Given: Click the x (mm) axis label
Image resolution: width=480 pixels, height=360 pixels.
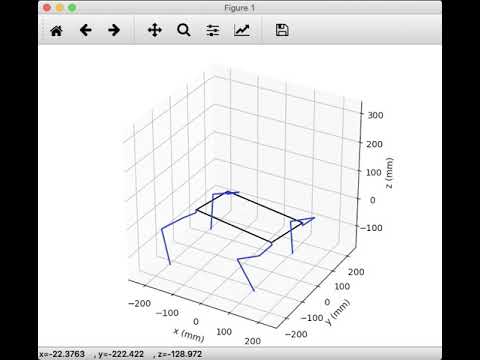Looking at the screenshot, I should [x=189, y=335].
